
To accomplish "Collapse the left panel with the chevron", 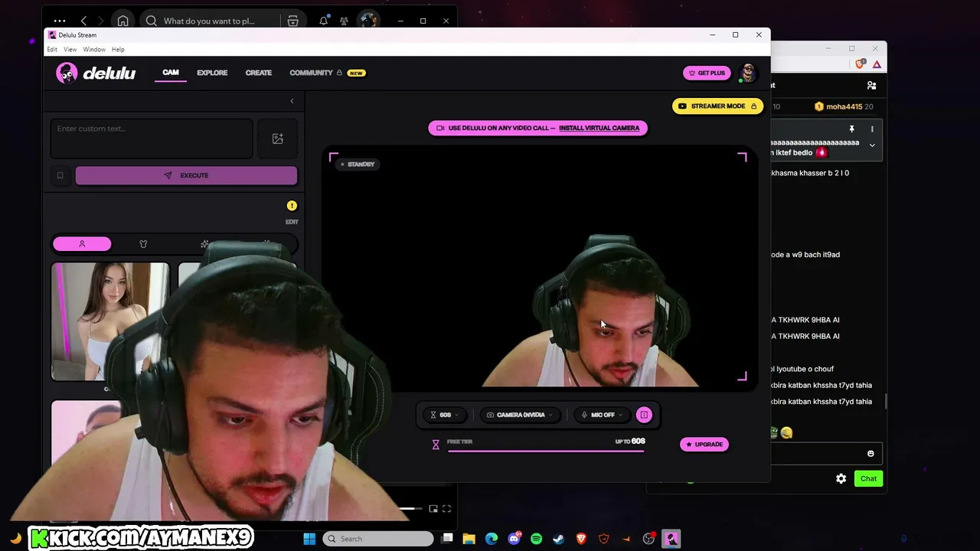I will click(292, 101).
